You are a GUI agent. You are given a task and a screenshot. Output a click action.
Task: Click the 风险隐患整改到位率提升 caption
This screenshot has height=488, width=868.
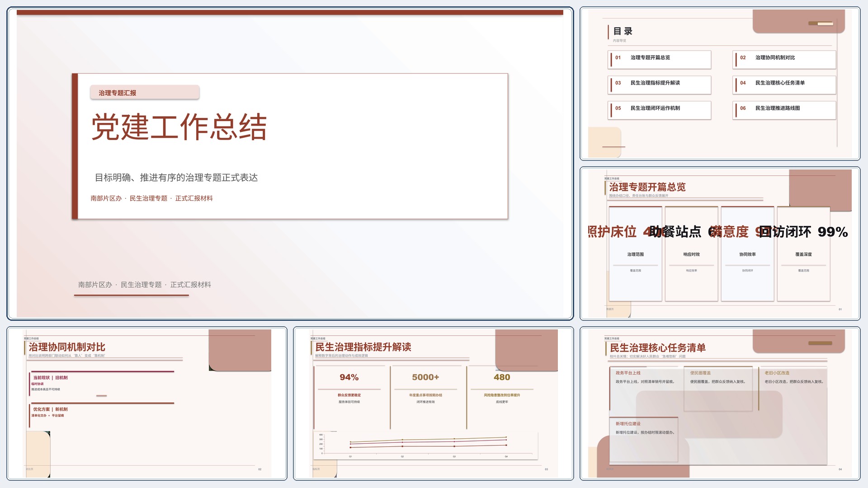pyautogui.click(x=502, y=395)
